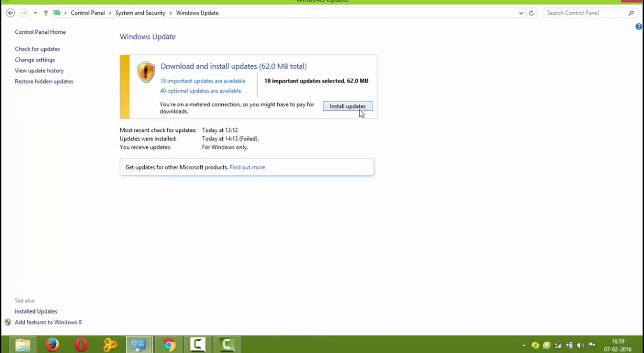Go back using the Back arrow
This screenshot has height=353, width=644.
(10, 13)
